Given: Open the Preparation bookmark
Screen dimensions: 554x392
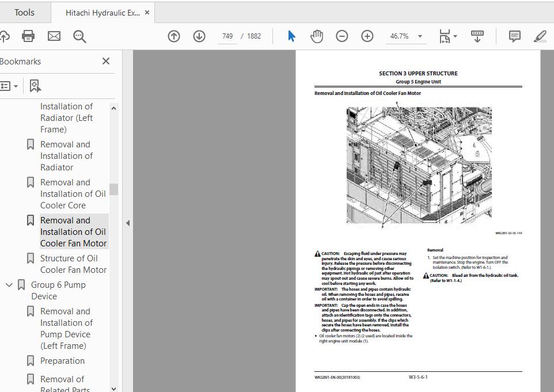Looking at the screenshot, I should pos(63,360).
